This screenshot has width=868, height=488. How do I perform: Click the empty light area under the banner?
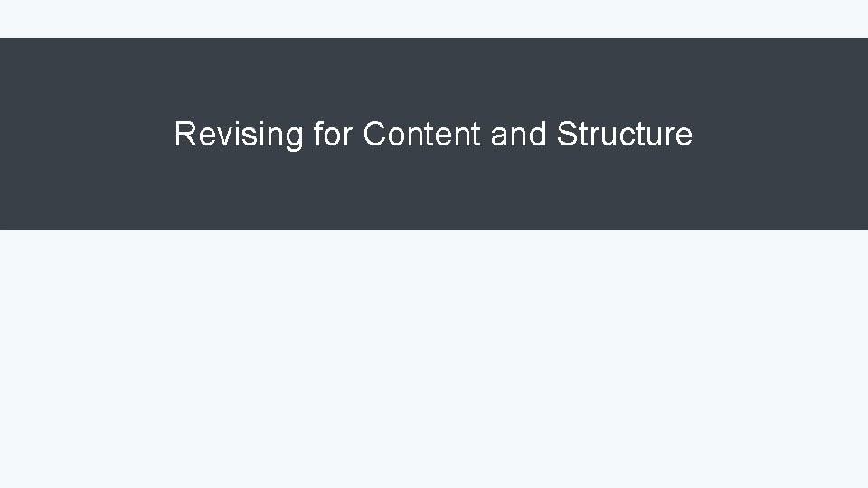[433, 361]
